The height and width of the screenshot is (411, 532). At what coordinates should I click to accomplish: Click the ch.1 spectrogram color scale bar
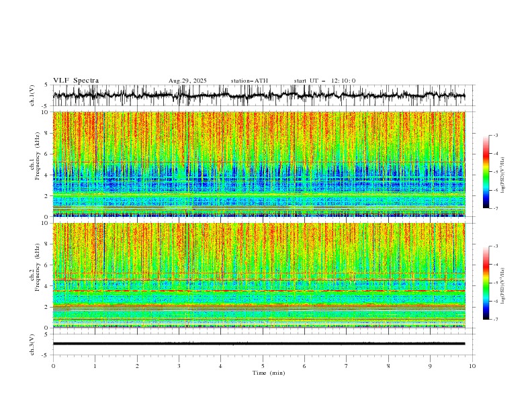(x=486, y=172)
